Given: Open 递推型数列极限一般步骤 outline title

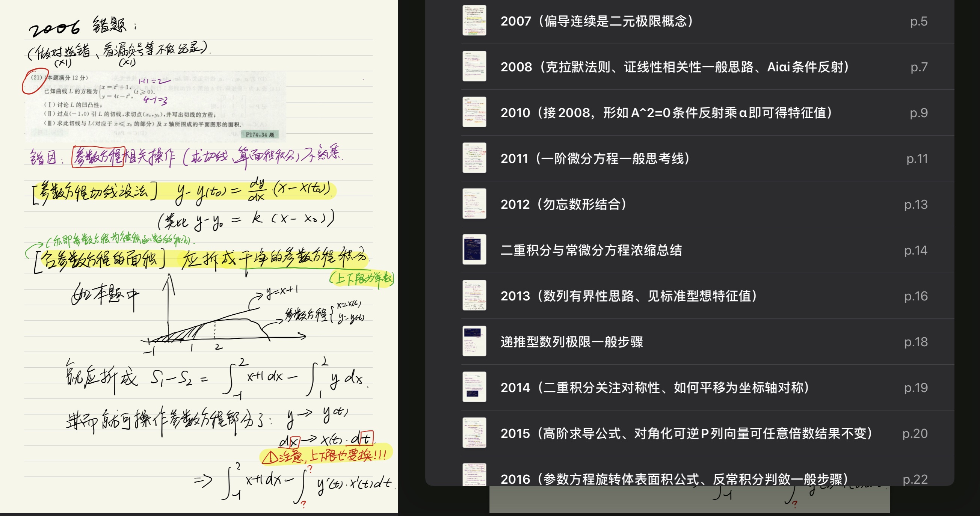Looking at the screenshot, I should 571,342.
